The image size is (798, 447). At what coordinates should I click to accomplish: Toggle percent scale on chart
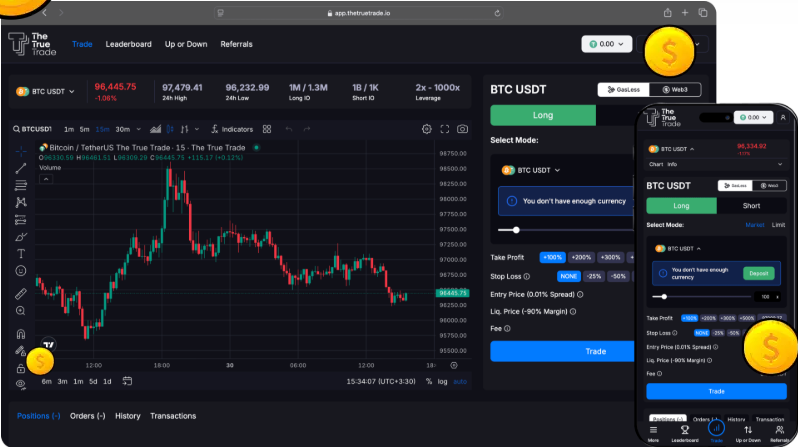(429, 381)
